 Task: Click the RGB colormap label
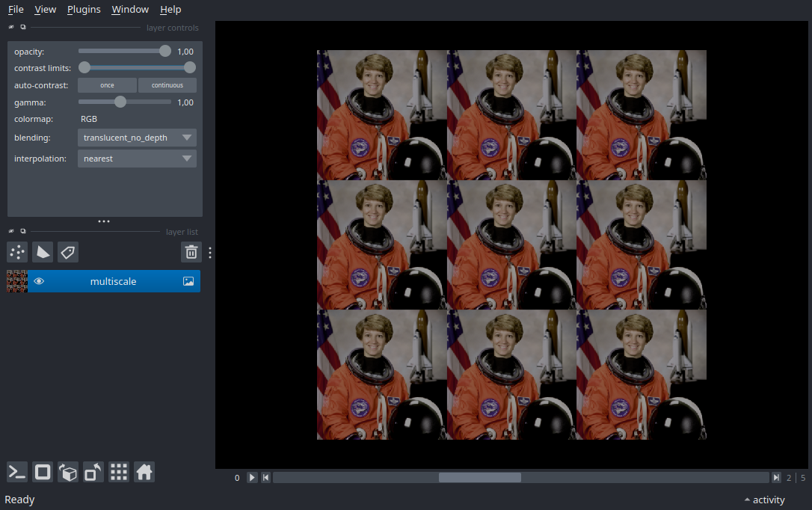[x=89, y=119]
